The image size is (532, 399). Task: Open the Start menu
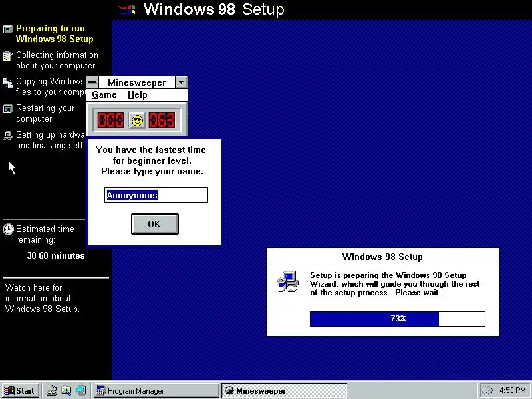pyautogui.click(x=20, y=391)
